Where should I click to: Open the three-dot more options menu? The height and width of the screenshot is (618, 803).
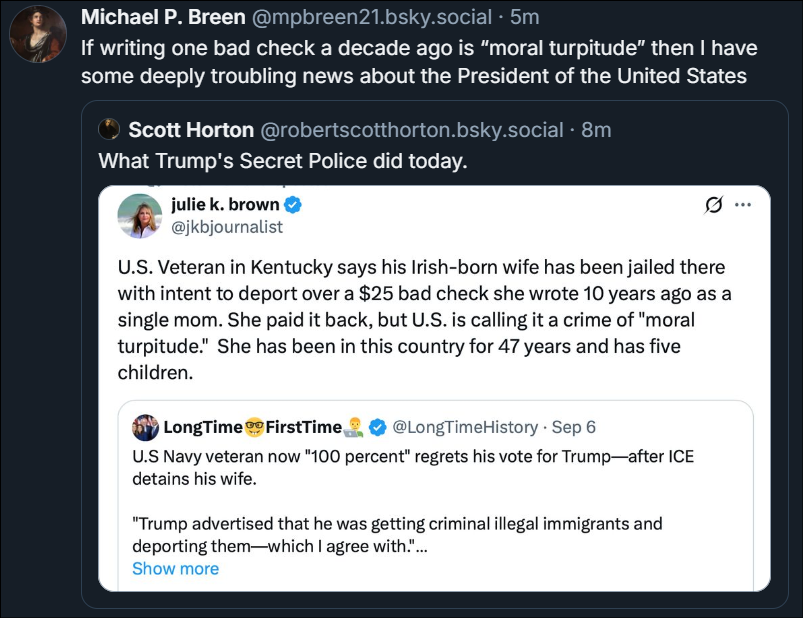(x=742, y=205)
